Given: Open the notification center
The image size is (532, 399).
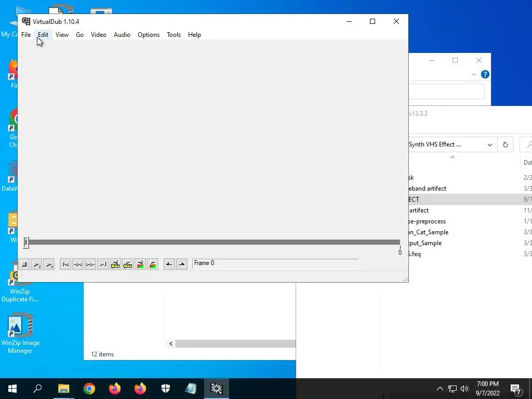Looking at the screenshot, I should (x=515, y=389).
